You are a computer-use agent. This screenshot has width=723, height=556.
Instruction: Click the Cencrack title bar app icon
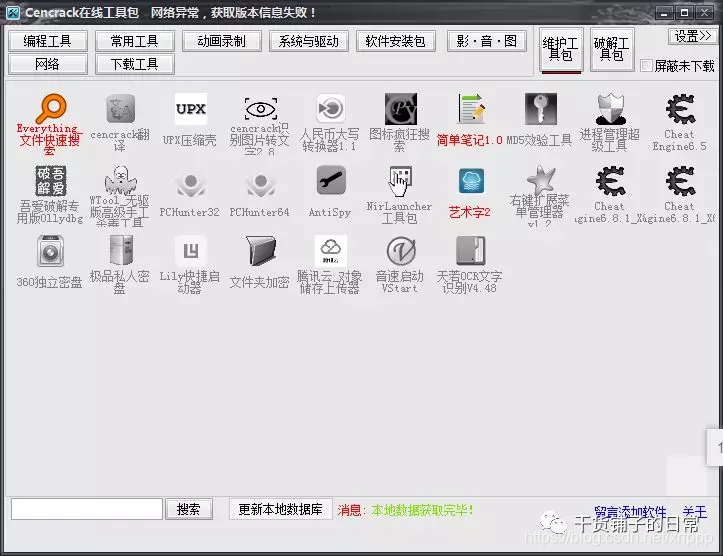pyautogui.click(x=13, y=12)
